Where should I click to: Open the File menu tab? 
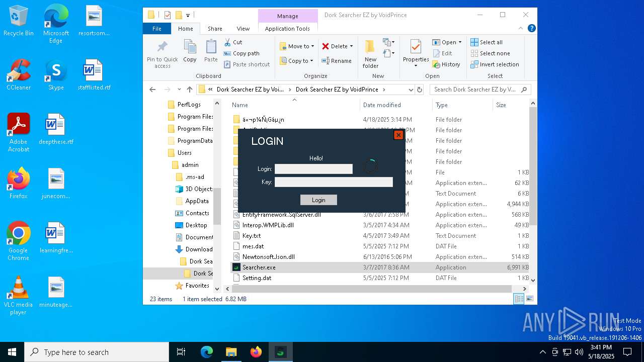[157, 29]
